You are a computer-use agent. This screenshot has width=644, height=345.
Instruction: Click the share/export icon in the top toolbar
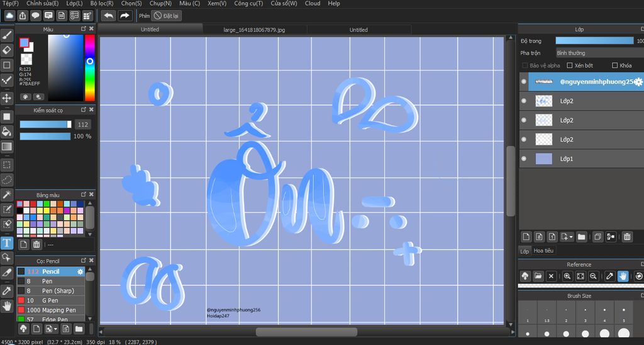point(23,16)
